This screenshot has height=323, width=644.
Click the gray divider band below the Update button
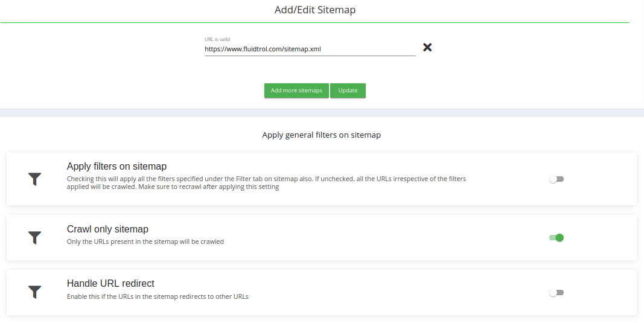[x=322, y=113]
